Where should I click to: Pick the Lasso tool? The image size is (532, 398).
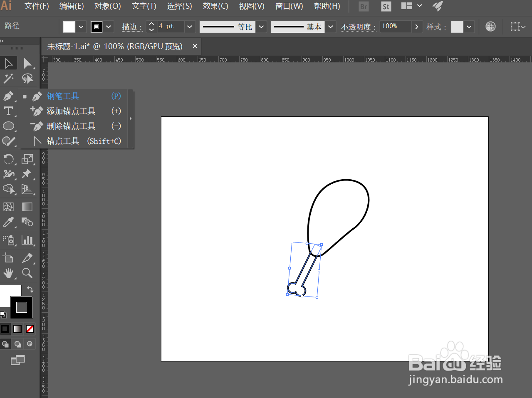pos(27,78)
